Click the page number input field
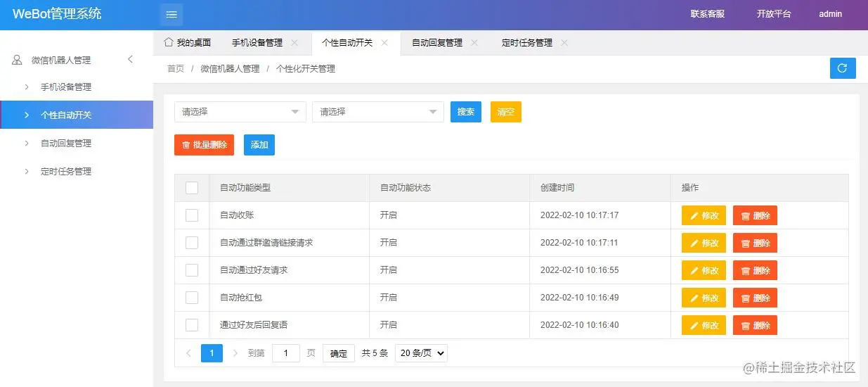Viewport: 868px width, 387px height. tap(286, 353)
